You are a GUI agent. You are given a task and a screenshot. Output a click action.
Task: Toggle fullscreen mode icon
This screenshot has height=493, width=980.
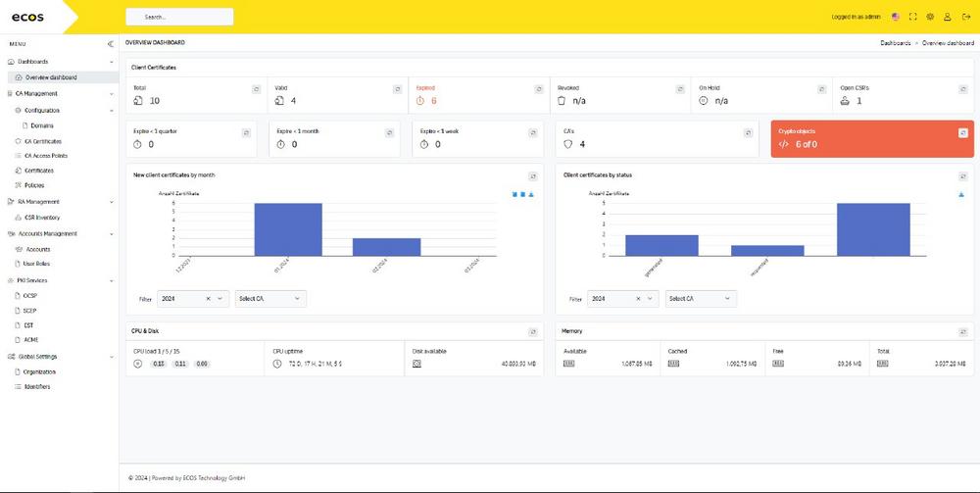(913, 17)
